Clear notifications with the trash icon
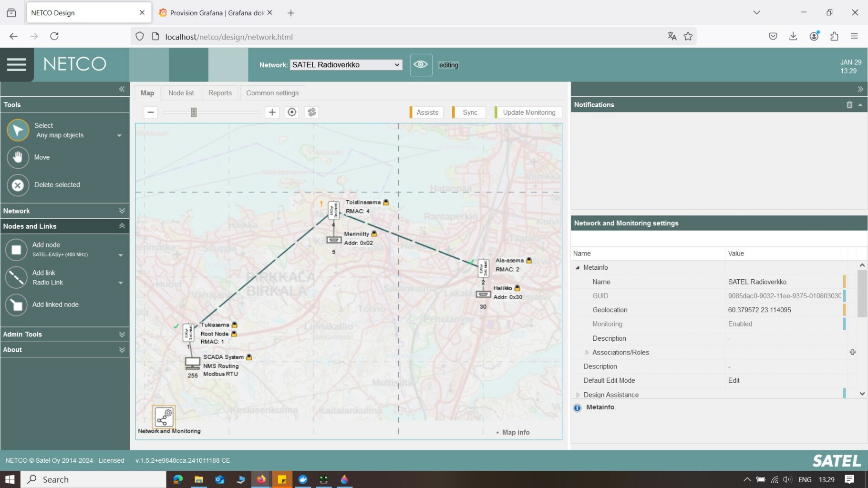The height and width of the screenshot is (488, 868). (849, 105)
